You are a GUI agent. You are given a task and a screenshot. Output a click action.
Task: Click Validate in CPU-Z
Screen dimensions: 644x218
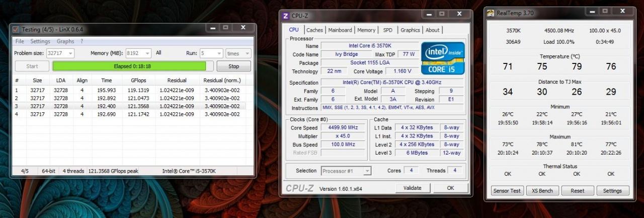(x=412, y=188)
